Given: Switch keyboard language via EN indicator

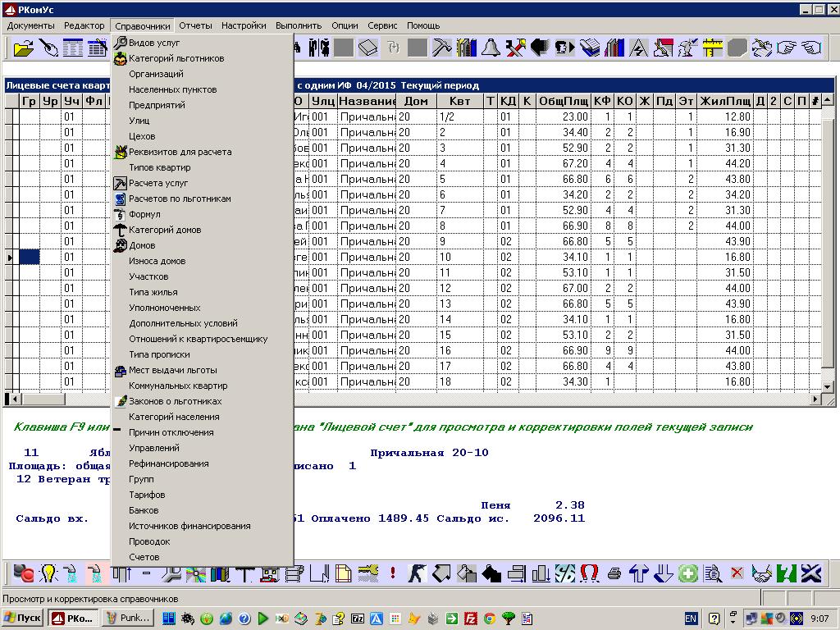Looking at the screenshot, I should [x=691, y=618].
